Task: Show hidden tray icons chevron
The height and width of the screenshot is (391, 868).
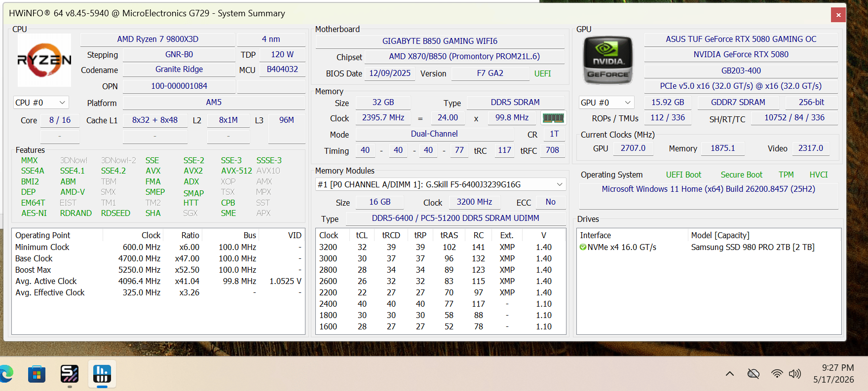Action: tap(729, 374)
